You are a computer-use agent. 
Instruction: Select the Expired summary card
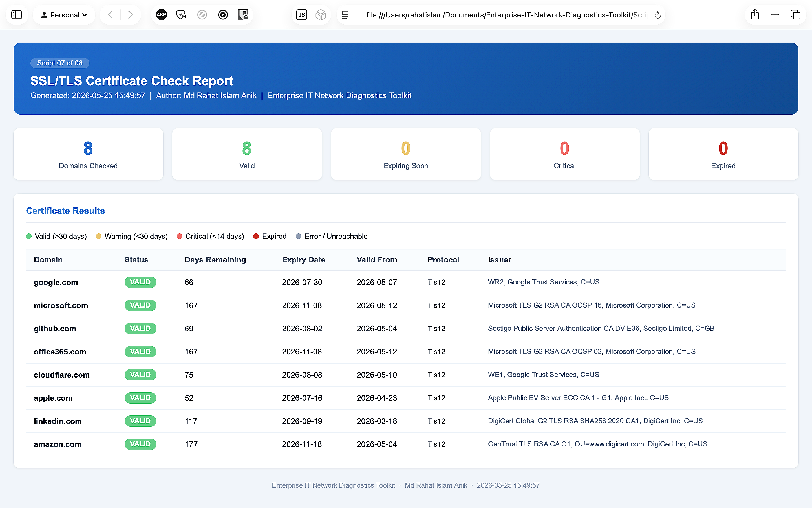coord(723,154)
